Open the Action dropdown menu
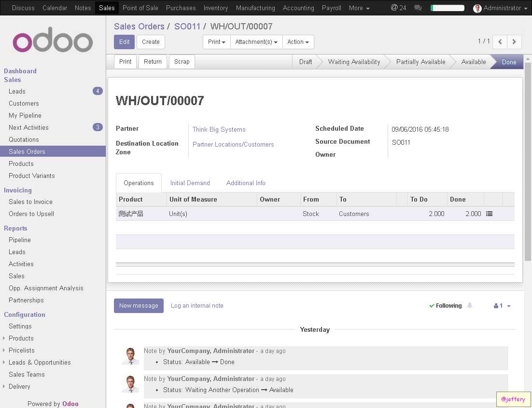The height and width of the screenshot is (408, 532). click(298, 42)
